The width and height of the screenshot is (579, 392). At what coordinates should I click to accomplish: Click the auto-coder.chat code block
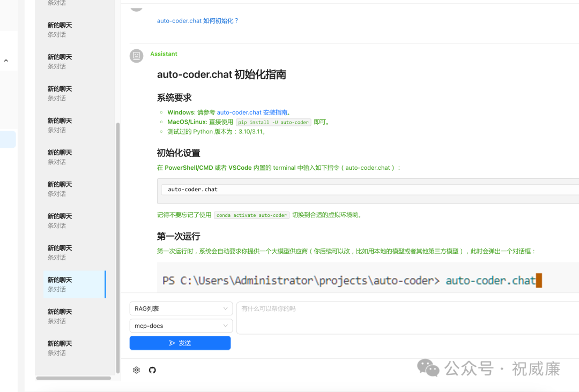pos(368,191)
